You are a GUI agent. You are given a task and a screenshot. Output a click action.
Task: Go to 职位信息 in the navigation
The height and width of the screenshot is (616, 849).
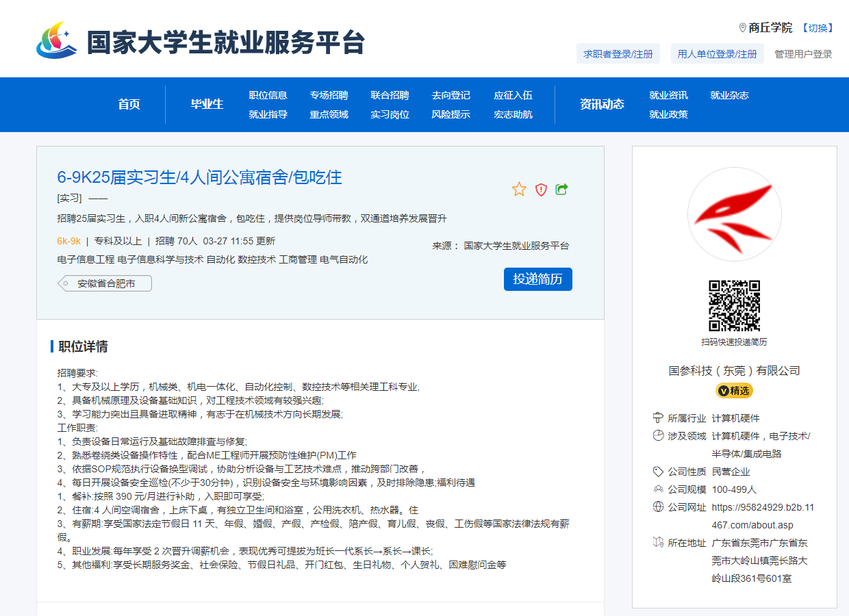click(x=268, y=95)
